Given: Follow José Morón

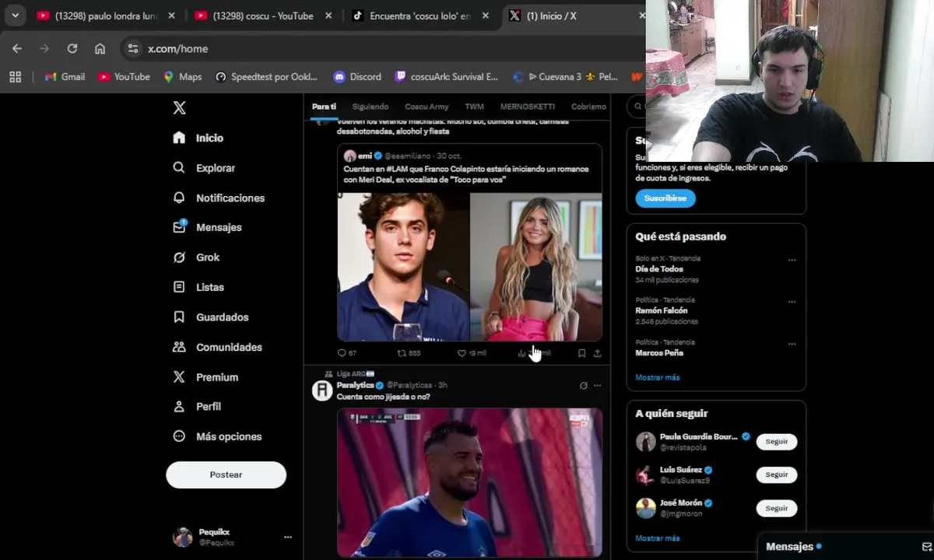Looking at the screenshot, I should click(x=777, y=508).
